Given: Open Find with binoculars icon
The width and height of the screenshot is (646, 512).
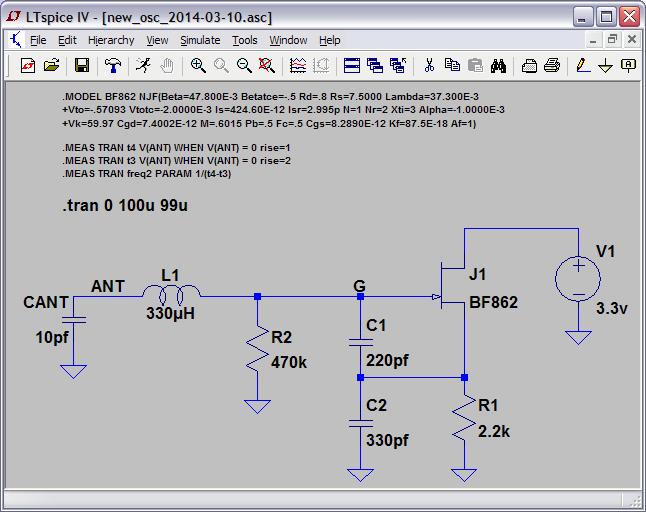Looking at the screenshot, I should click(x=498, y=65).
